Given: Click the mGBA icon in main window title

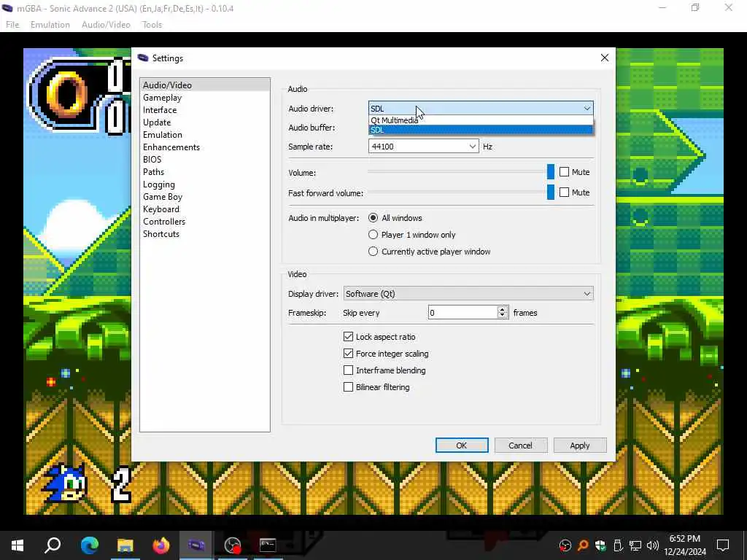Looking at the screenshot, I should [7, 8].
